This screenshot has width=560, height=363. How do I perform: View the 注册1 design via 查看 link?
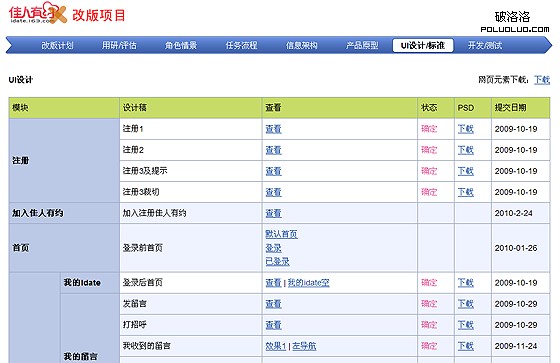[x=274, y=129]
